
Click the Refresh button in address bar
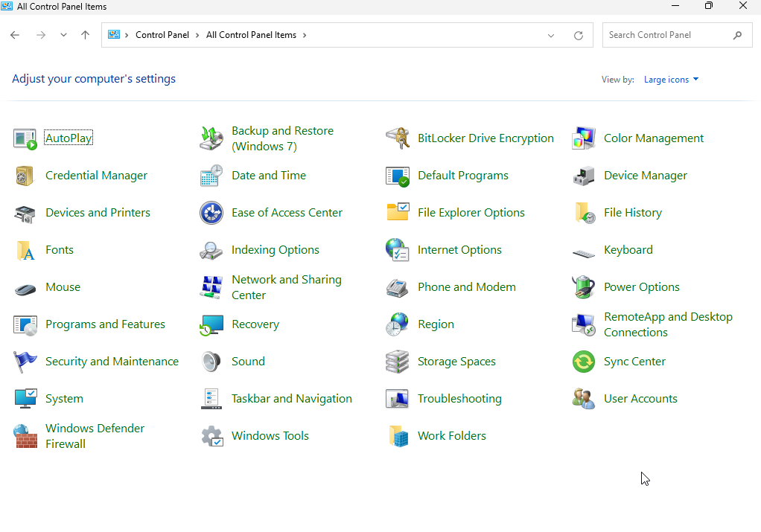click(579, 35)
